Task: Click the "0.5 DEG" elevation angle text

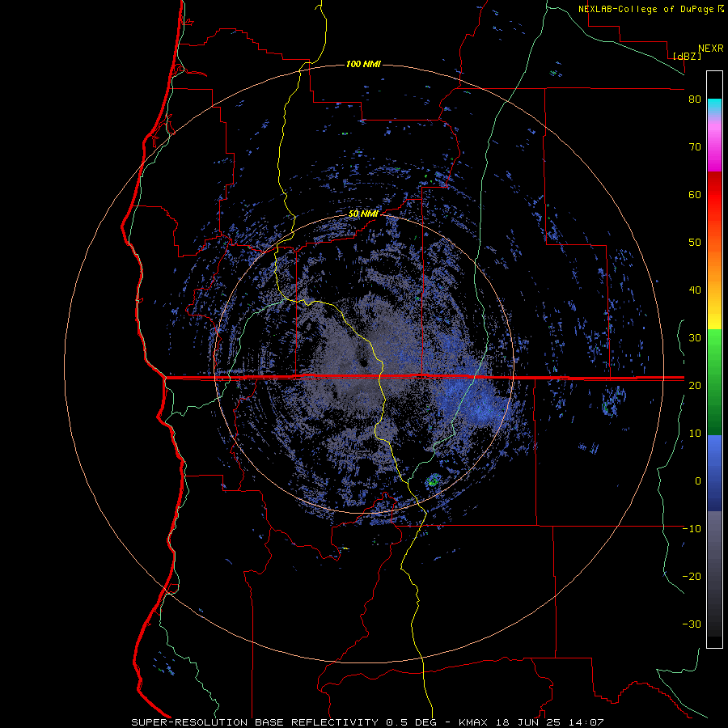Action: [x=413, y=722]
